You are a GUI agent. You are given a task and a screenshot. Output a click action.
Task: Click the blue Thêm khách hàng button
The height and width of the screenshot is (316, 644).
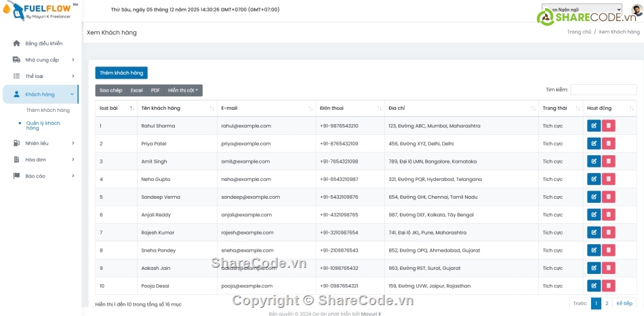tap(121, 73)
